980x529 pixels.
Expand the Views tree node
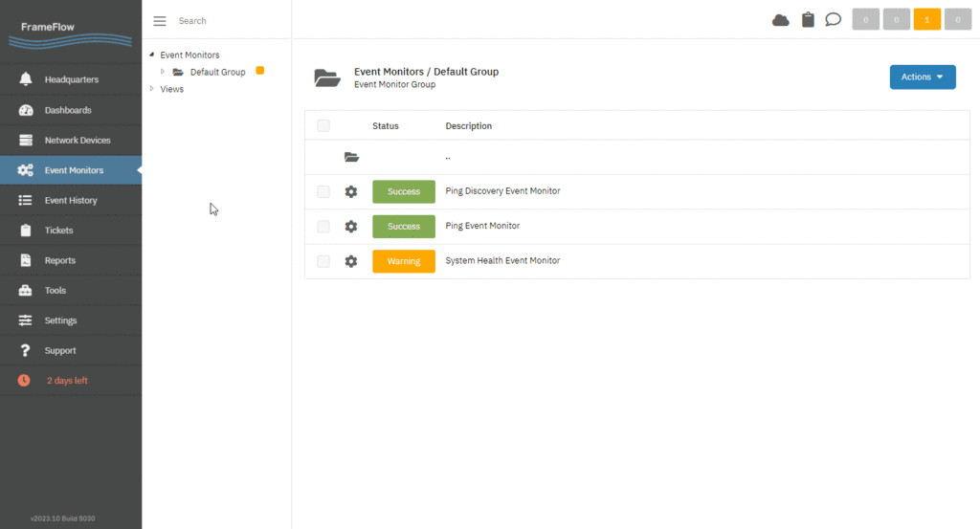click(x=152, y=89)
